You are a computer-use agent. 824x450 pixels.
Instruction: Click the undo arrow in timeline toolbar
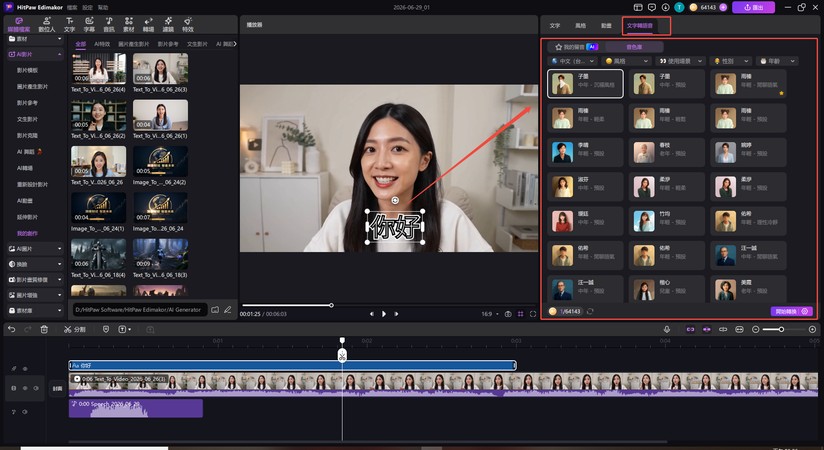12,329
